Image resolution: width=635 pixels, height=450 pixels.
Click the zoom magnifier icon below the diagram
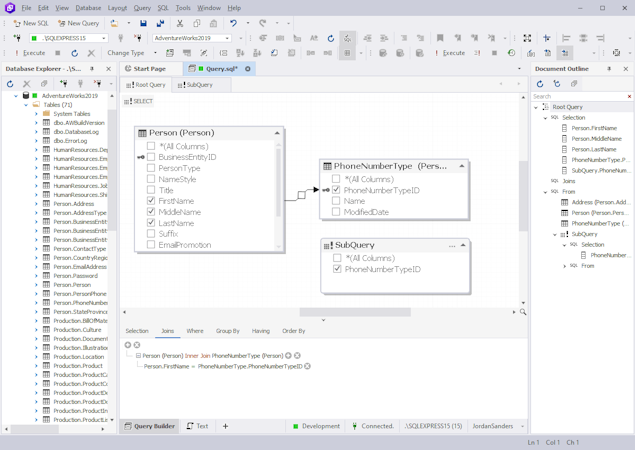pyautogui.click(x=523, y=312)
